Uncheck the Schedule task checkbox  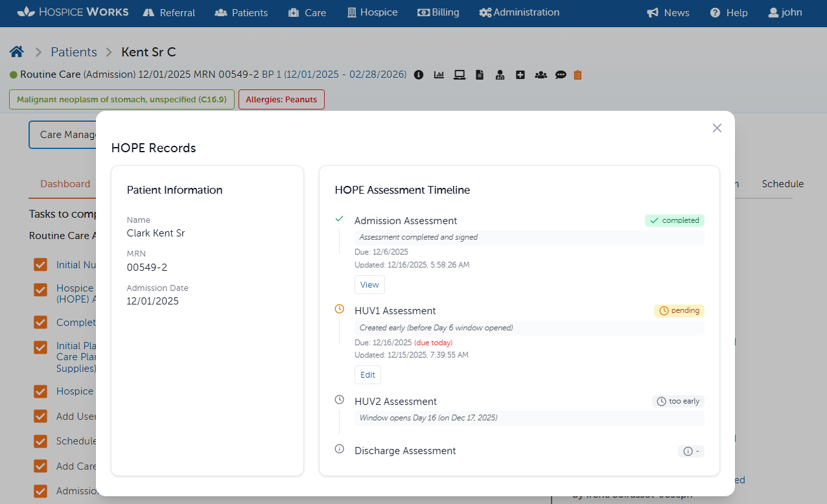(x=40, y=441)
